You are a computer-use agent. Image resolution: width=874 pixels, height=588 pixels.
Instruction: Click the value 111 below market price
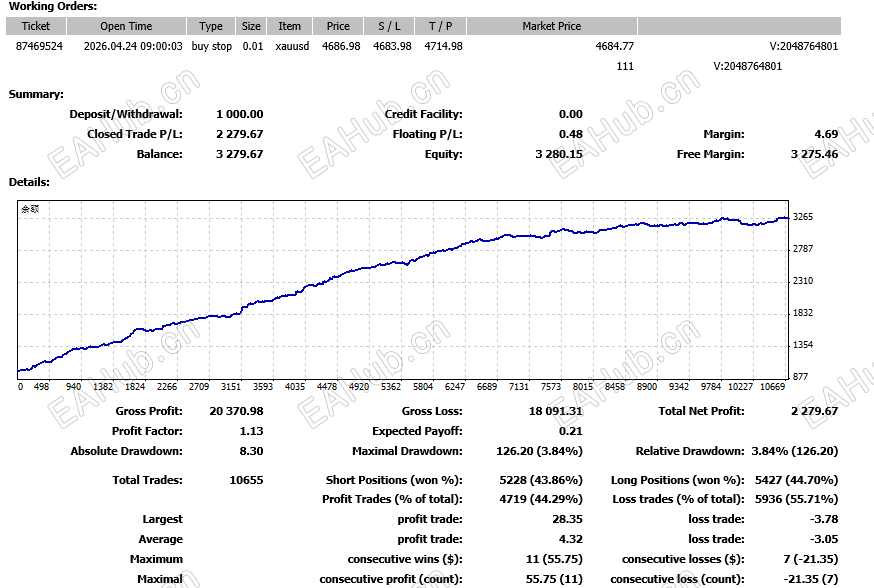point(625,66)
